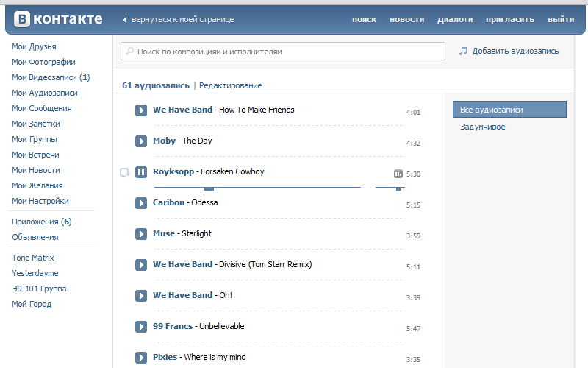Viewport: 588px width, 368px height.
Task: Select Задумчивое album
Action: pyautogui.click(x=483, y=127)
